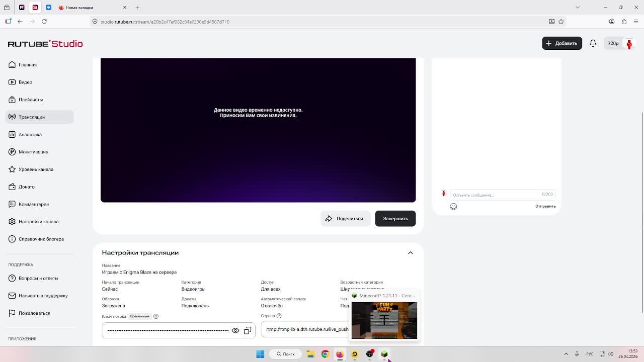This screenshot has height=362, width=644.
Task: Open Chrome from the taskbar
Action: [x=325, y=354]
